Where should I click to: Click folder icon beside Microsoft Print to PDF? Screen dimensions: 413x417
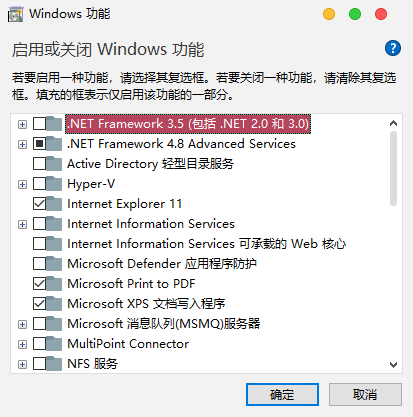pyautogui.click(x=54, y=284)
